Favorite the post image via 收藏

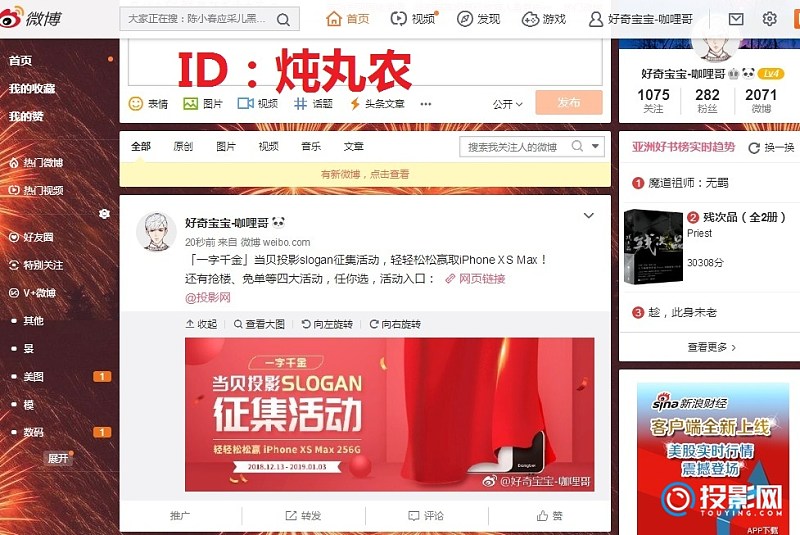[201, 324]
